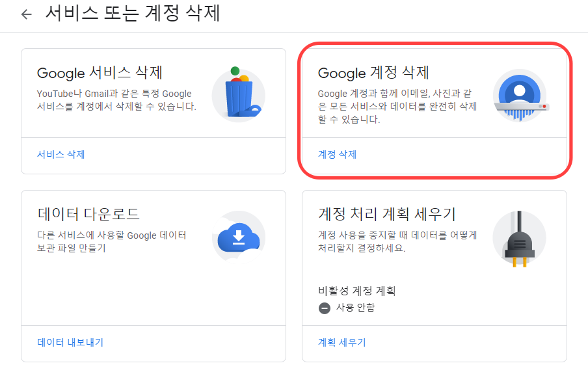Open the 계정 삭제 link
This screenshot has height=374, width=588.
(x=337, y=155)
